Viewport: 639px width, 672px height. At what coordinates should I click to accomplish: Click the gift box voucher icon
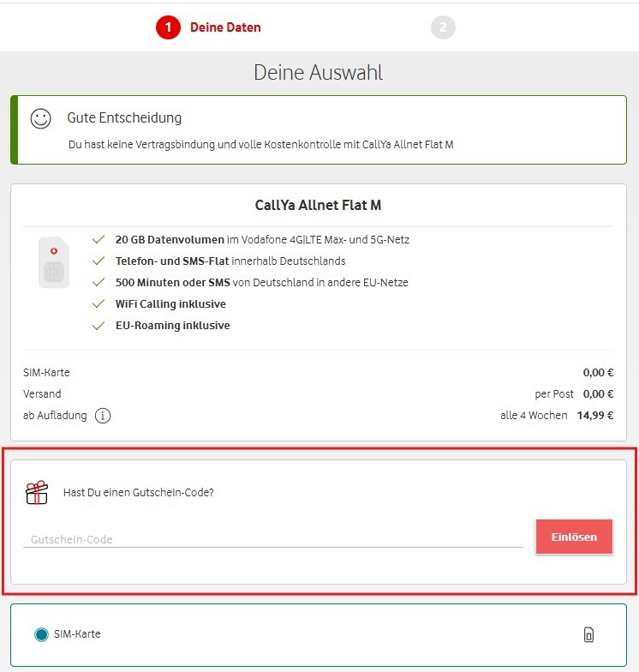click(37, 492)
